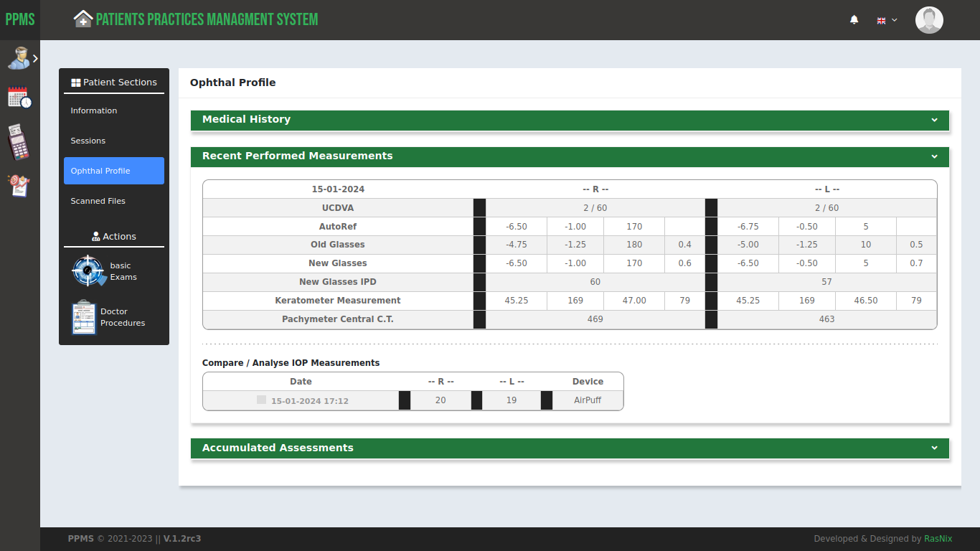Select the Ophthal Profile section
The height and width of the screenshot is (551, 980).
(114, 171)
